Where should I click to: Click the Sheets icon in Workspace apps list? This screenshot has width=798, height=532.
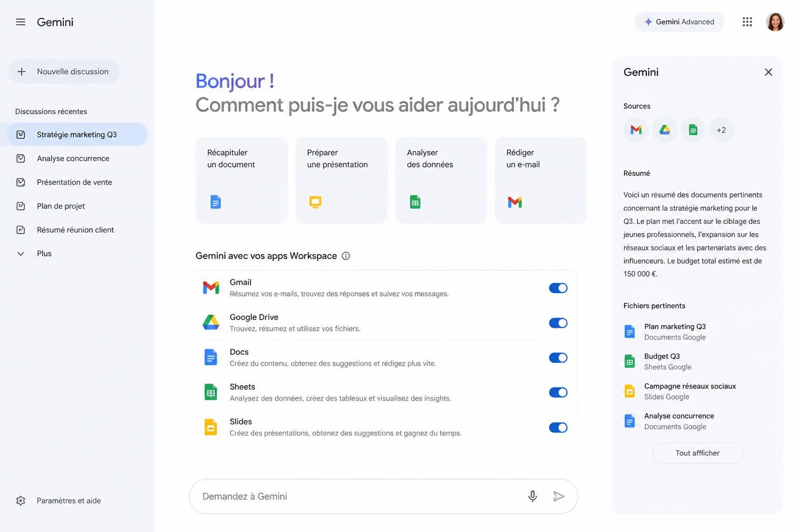[210, 392]
